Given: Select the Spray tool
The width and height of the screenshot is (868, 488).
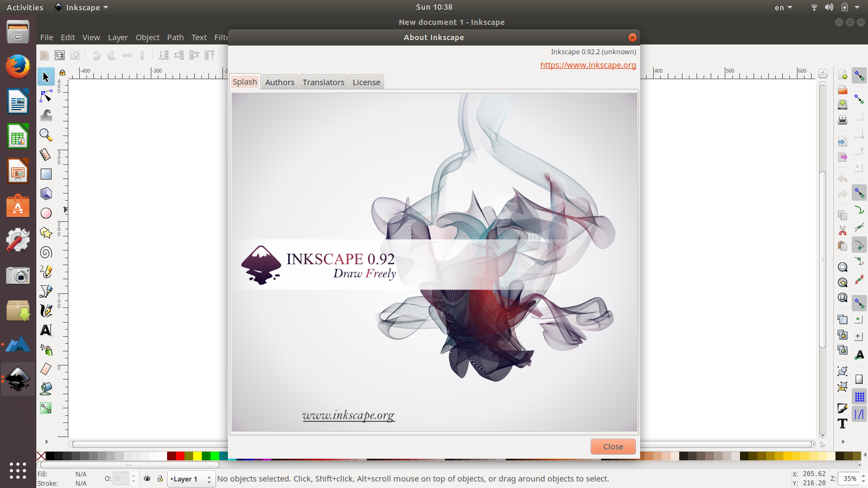Looking at the screenshot, I should click(x=46, y=350).
